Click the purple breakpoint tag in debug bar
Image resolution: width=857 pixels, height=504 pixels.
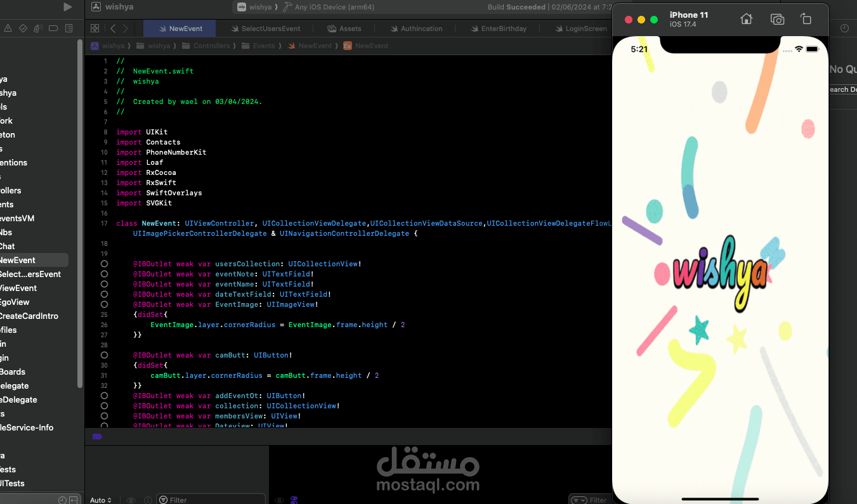(97, 437)
